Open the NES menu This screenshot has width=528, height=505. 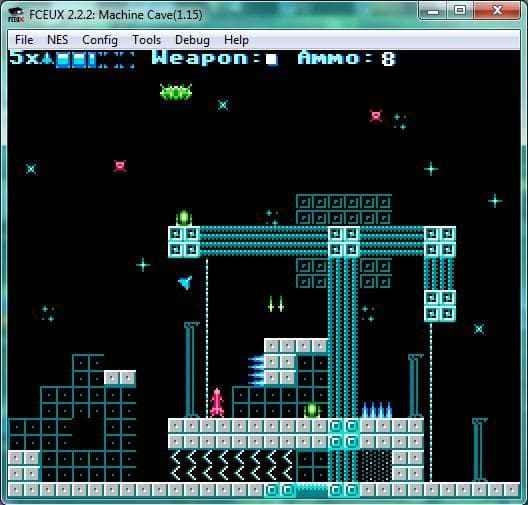58,40
